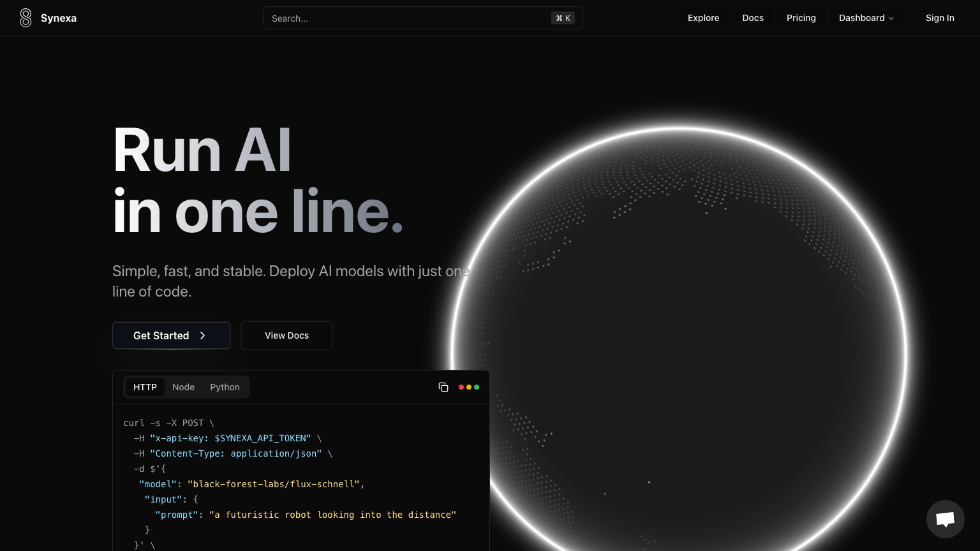Copy the code snippet
Image resolution: width=980 pixels, height=551 pixels.
point(443,387)
